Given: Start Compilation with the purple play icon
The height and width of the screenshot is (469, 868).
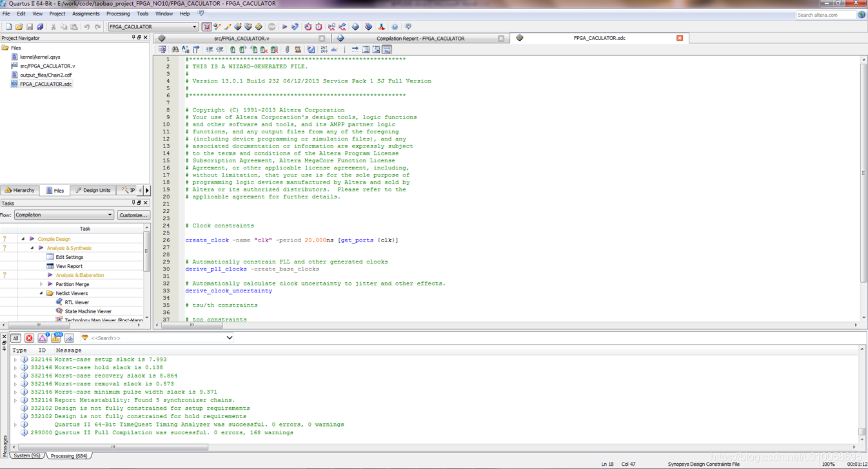Looking at the screenshot, I should [284, 27].
